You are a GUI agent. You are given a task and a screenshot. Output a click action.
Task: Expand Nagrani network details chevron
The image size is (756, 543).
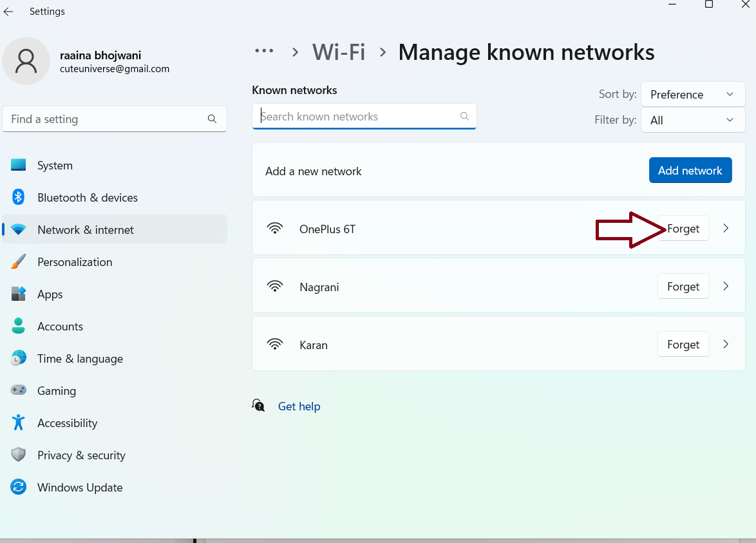[x=726, y=287]
